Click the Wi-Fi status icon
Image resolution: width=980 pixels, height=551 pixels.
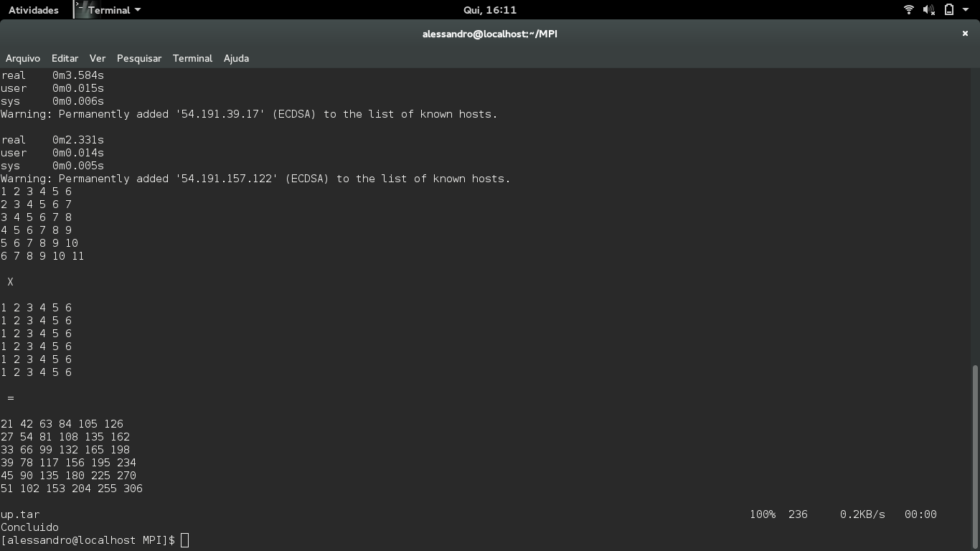pos(908,10)
